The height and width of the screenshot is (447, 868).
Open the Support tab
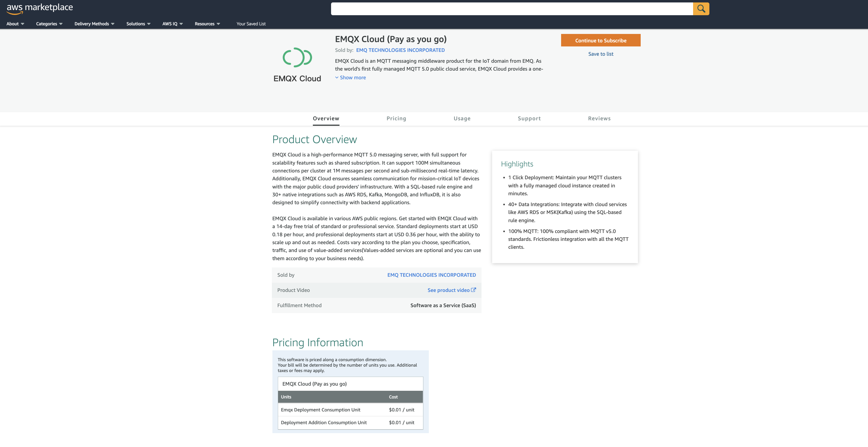pyautogui.click(x=529, y=118)
